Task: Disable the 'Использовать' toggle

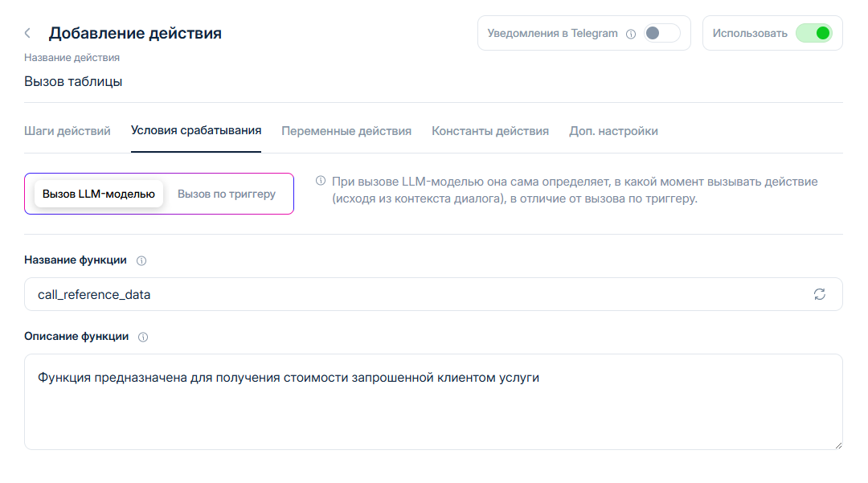Action: (813, 33)
